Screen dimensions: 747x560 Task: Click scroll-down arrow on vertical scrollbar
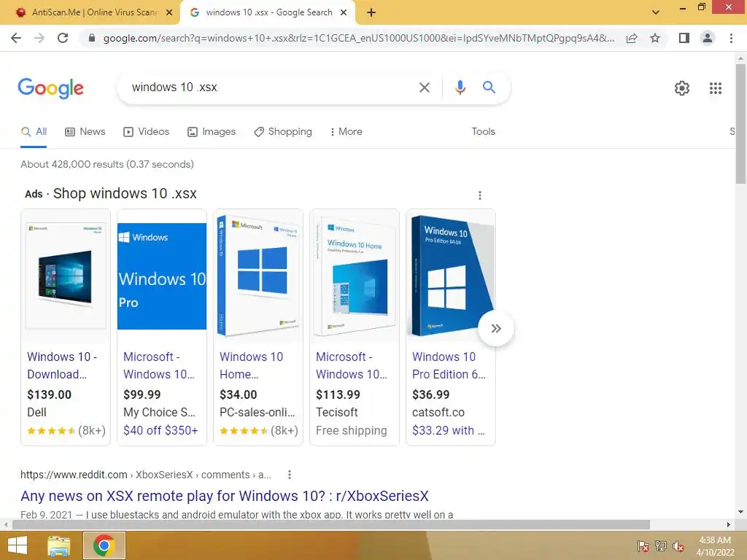(740, 512)
